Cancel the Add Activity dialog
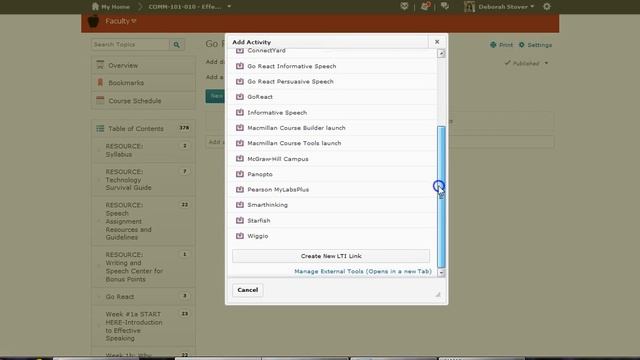The width and height of the screenshot is (640, 360). click(x=248, y=290)
